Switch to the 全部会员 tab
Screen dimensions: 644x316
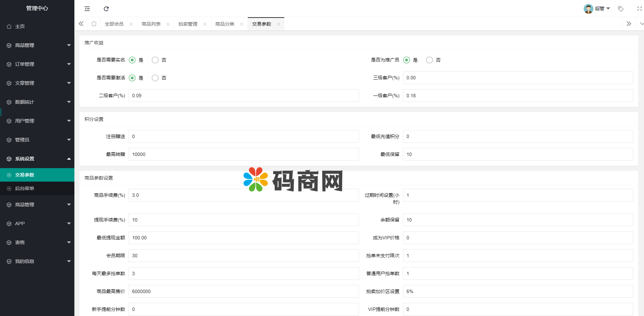click(114, 24)
